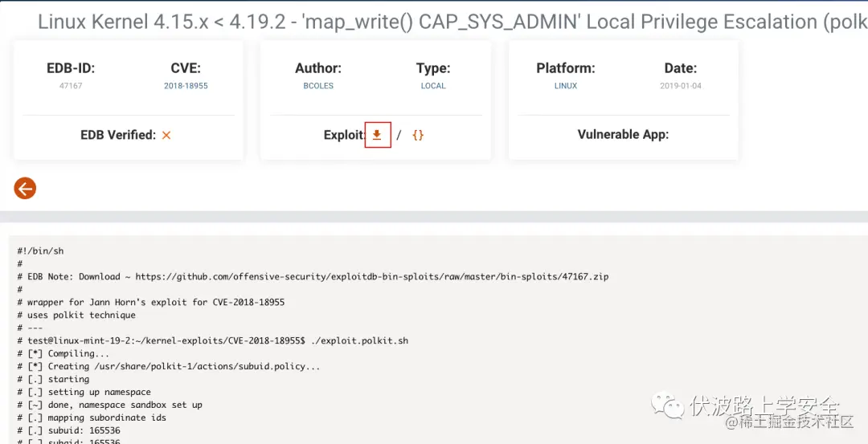
Task: Go back using orange arrow button
Action: 25,189
